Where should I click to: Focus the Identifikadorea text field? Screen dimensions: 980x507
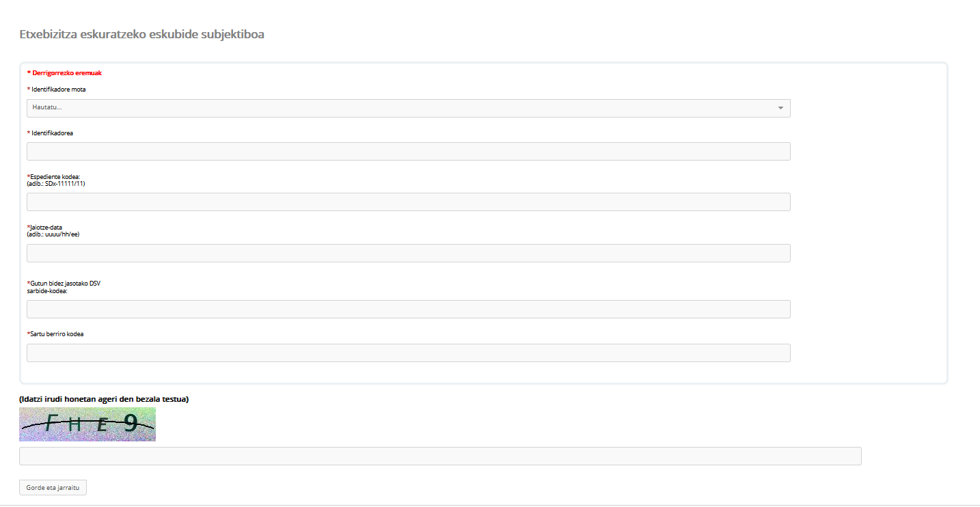click(x=408, y=151)
